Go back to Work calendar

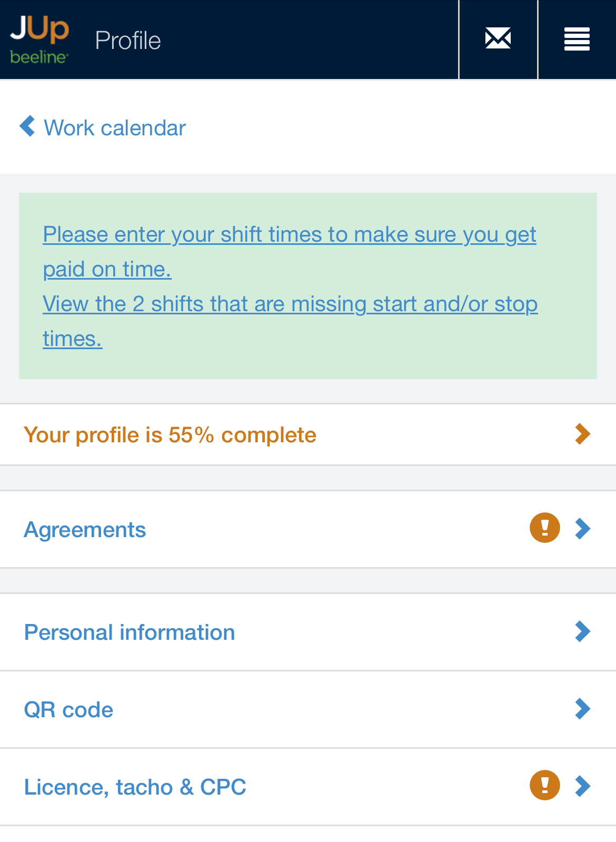[x=115, y=128]
